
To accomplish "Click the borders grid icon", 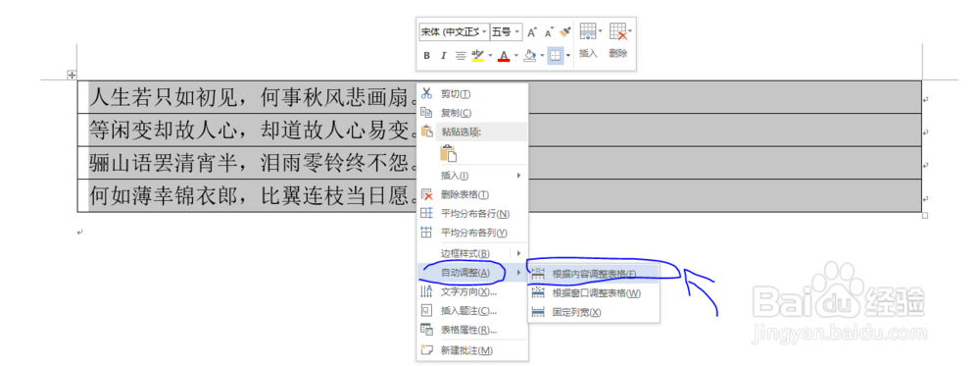I will [555, 56].
